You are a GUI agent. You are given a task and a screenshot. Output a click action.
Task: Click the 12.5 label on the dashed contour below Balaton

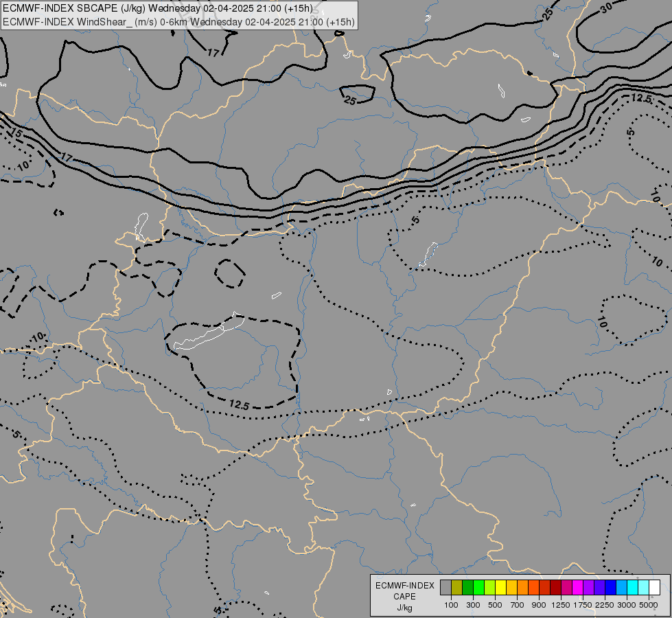click(239, 404)
